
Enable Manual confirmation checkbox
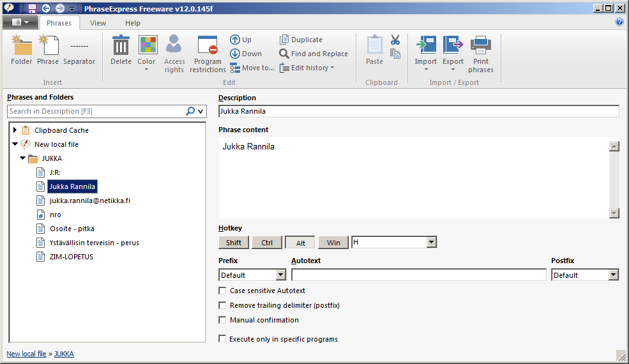pyautogui.click(x=222, y=320)
